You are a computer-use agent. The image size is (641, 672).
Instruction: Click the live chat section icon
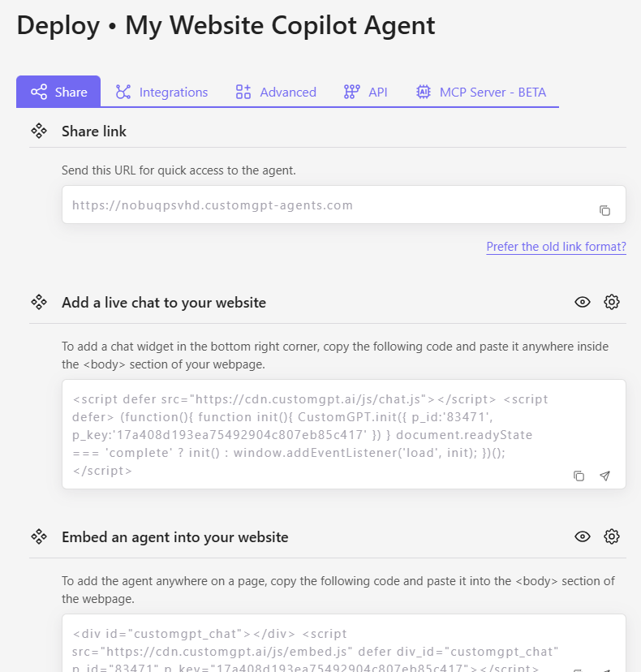point(38,303)
